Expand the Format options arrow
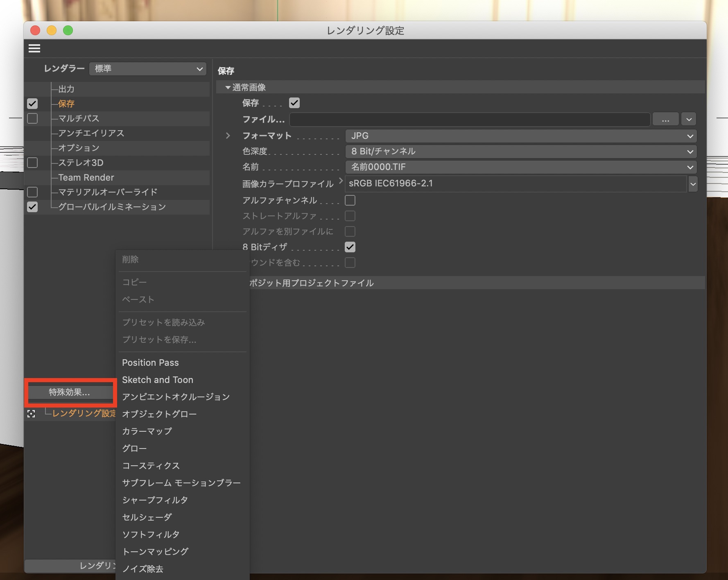728x580 pixels. pos(228,136)
